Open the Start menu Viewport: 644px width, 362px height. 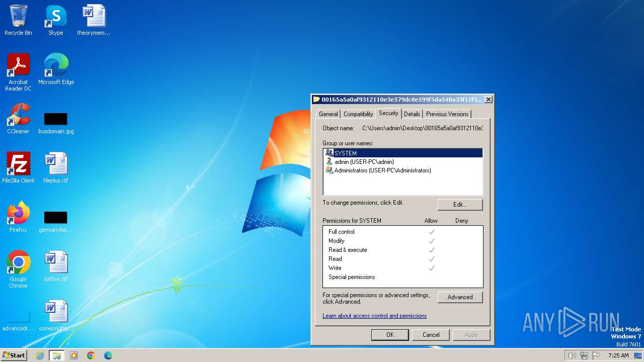point(14,355)
